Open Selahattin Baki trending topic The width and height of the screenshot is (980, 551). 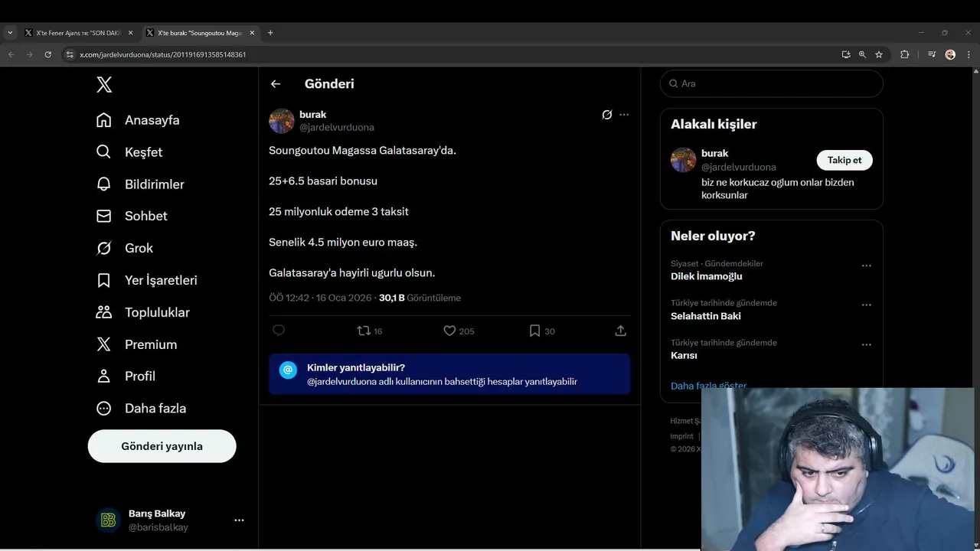(705, 316)
